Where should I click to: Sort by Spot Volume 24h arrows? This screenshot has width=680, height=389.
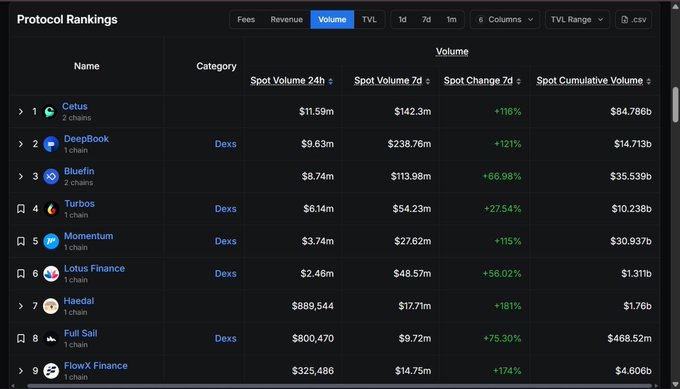click(x=330, y=81)
